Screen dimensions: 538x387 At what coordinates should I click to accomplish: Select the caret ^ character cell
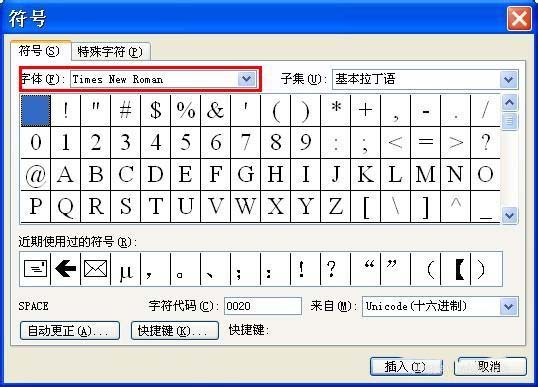(456, 207)
